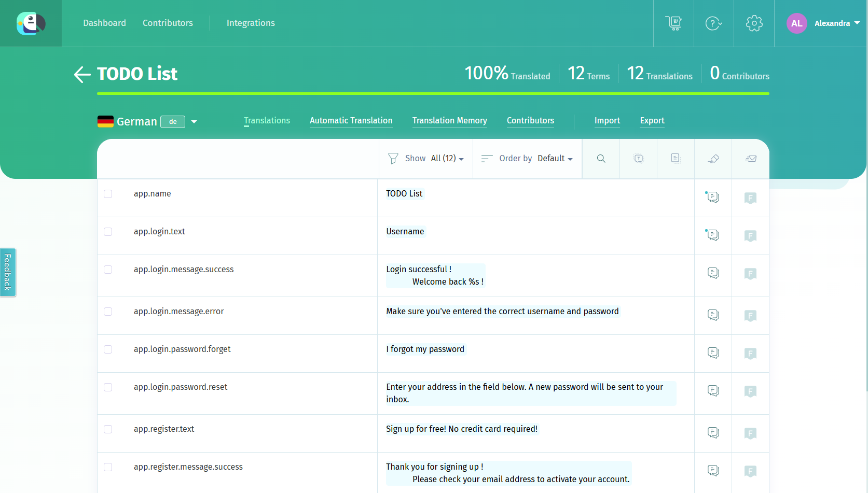Screen dimensions: 868x493
Task: Open the settings gear in header
Action: pyautogui.click(x=754, y=23)
